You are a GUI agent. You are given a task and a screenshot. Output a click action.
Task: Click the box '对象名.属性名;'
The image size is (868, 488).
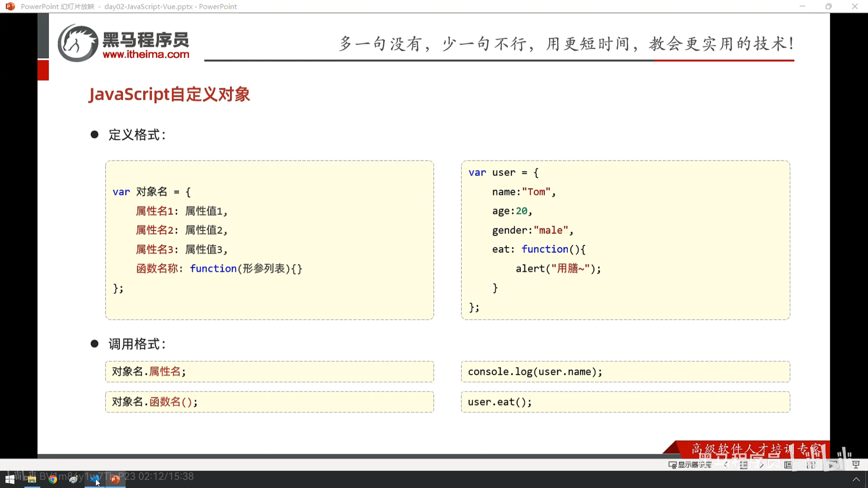coord(270,372)
